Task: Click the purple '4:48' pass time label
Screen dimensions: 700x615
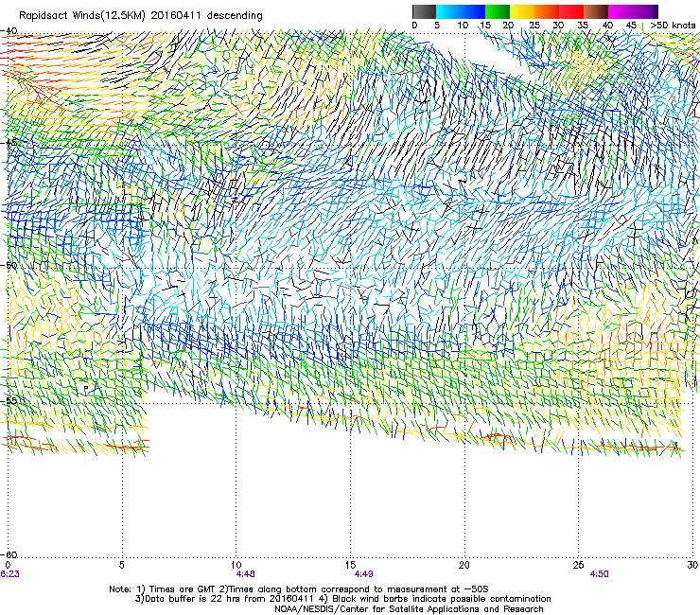Action: (246, 574)
